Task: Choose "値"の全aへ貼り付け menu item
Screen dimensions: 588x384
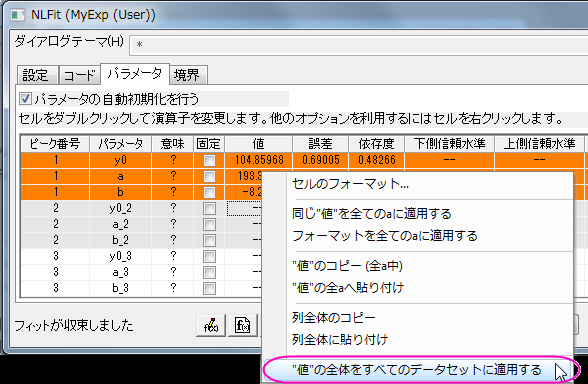Action: (x=429, y=288)
